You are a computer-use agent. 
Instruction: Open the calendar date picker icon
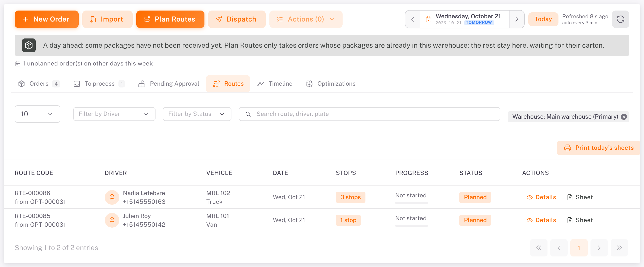point(428,19)
